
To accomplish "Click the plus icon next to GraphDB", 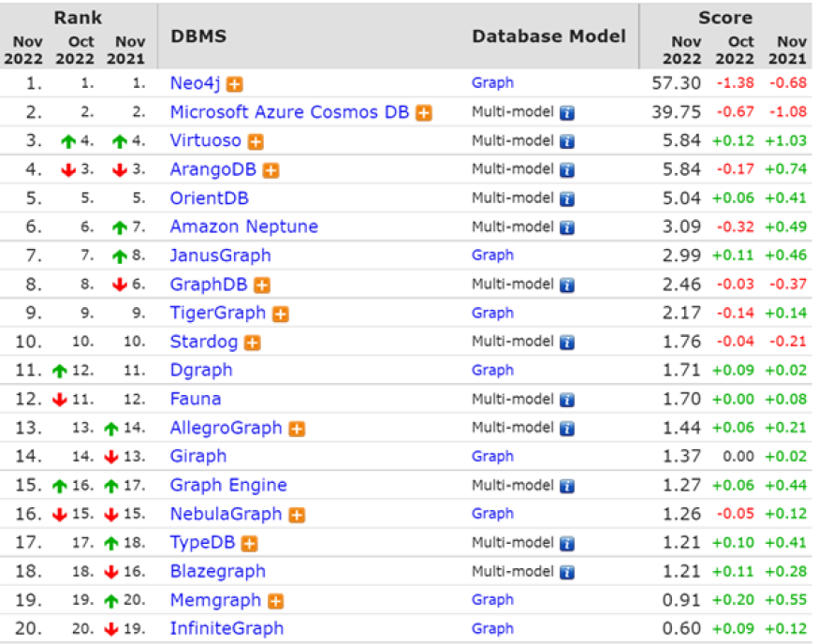I will point(262,285).
